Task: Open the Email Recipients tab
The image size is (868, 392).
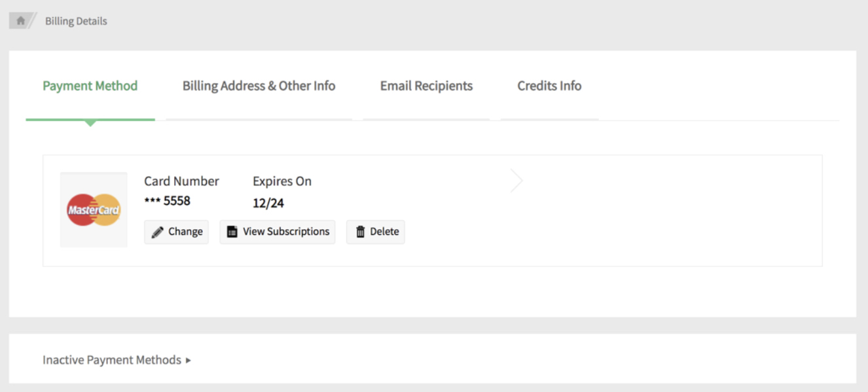Action: click(x=426, y=86)
